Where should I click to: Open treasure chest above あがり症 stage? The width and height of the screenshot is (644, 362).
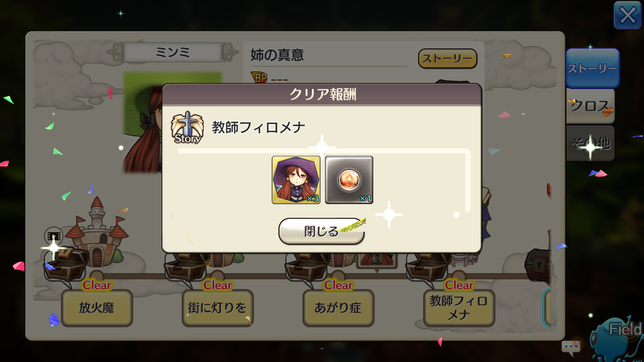click(307, 265)
